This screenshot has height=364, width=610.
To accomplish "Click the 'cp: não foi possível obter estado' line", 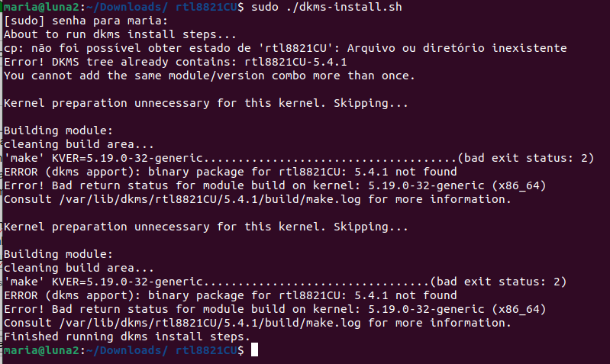I will [x=286, y=48].
